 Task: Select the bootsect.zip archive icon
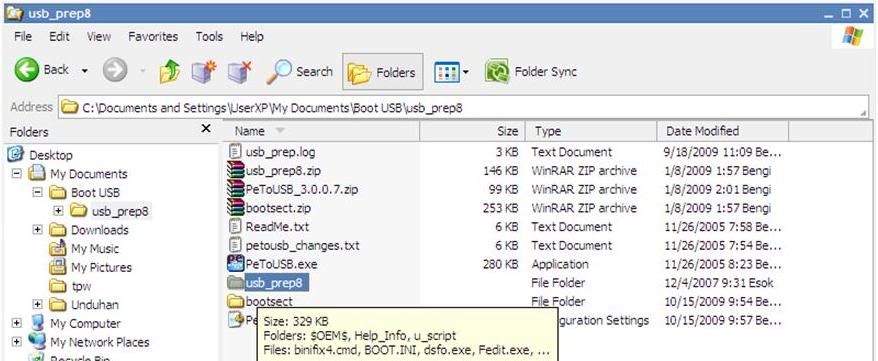tap(236, 208)
